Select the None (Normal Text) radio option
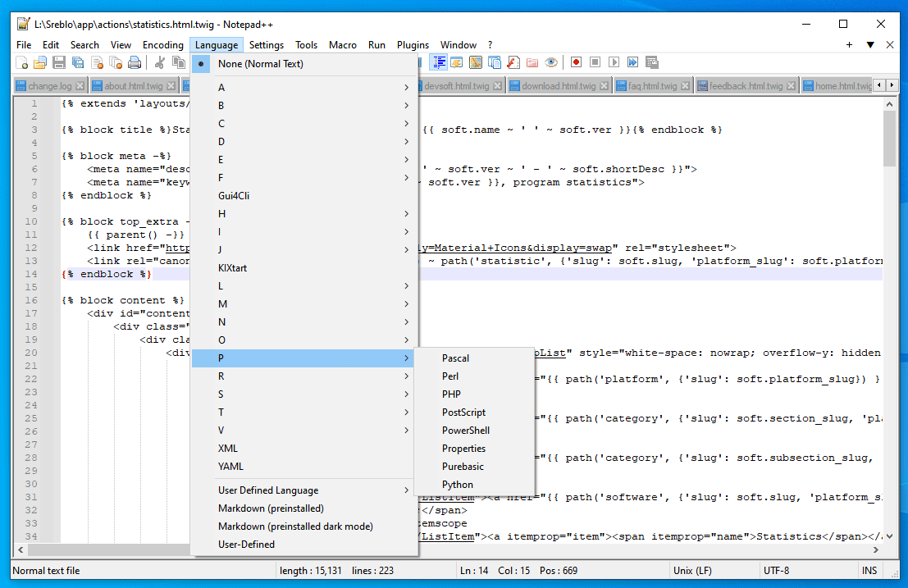908x588 pixels. [x=260, y=64]
